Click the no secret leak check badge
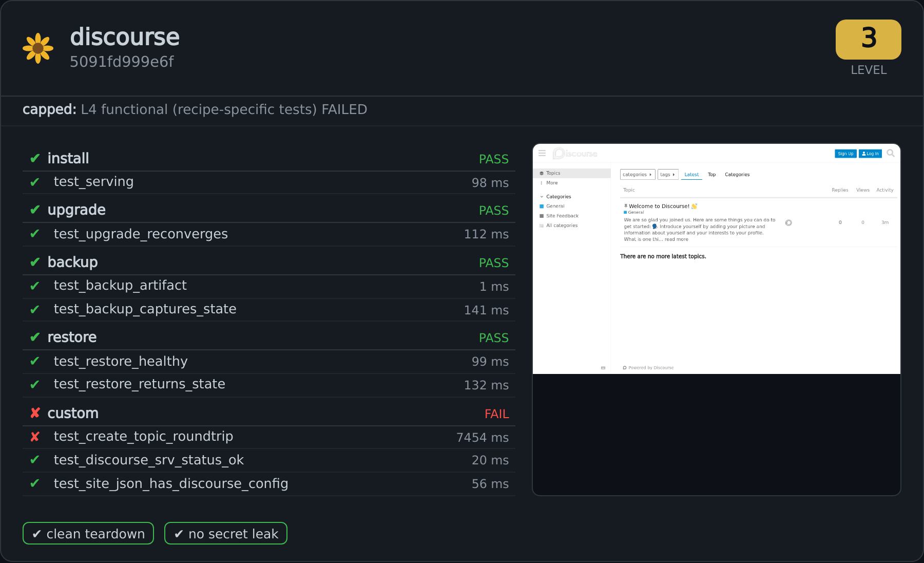This screenshot has height=563, width=924. coord(226,533)
